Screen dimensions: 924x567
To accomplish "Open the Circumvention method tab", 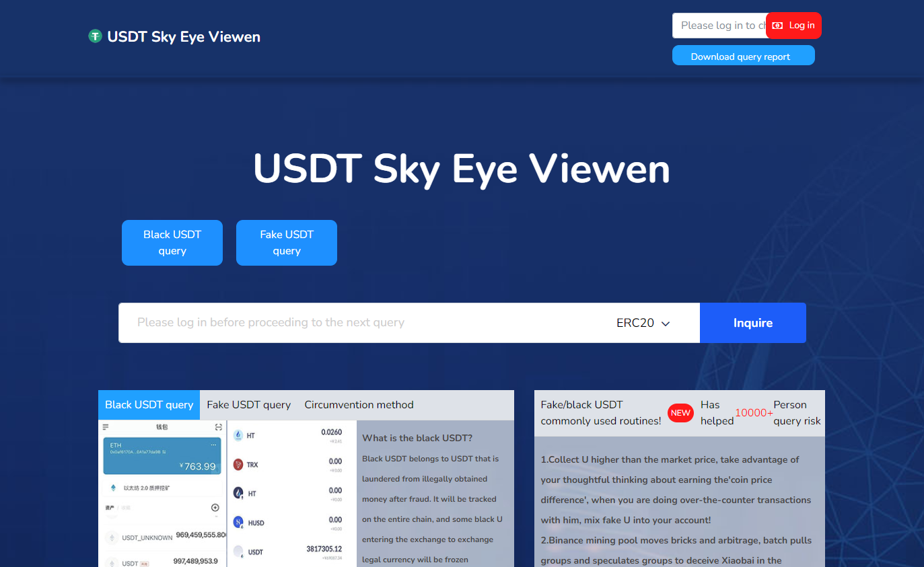I will click(359, 405).
